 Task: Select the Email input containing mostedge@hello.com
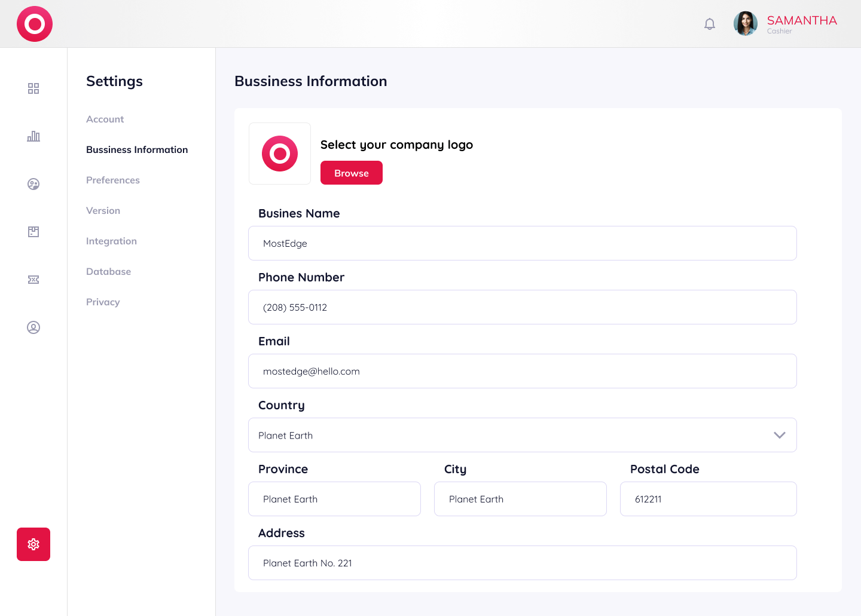click(x=522, y=371)
